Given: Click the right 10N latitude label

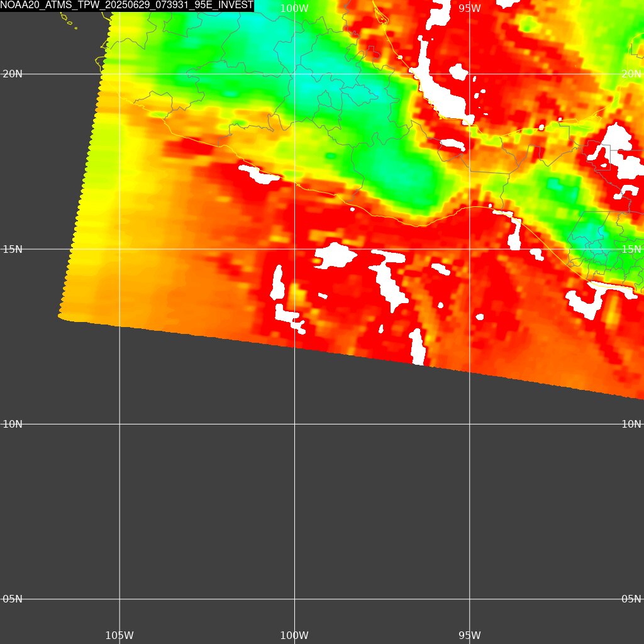Looking at the screenshot, I should click(631, 425).
